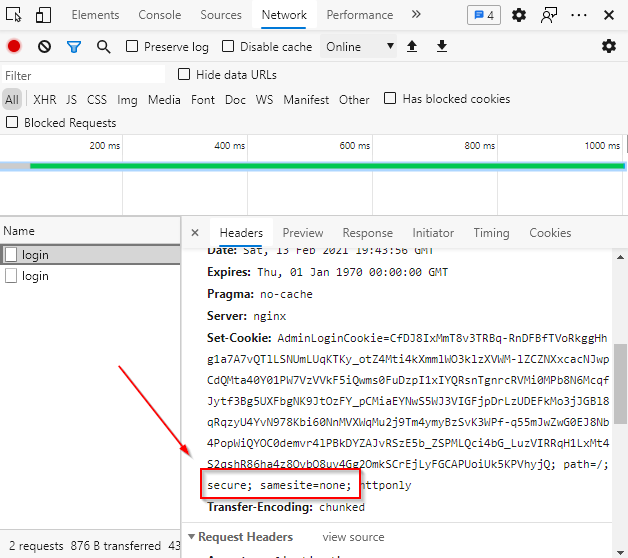Filter requests by XHR
Screen dimensions: 628x558
click(44, 99)
